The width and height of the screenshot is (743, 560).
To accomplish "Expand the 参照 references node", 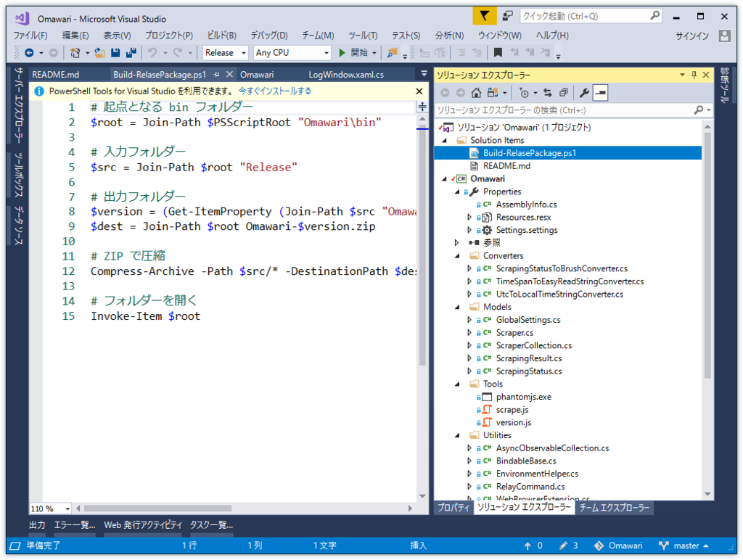I will (456, 242).
